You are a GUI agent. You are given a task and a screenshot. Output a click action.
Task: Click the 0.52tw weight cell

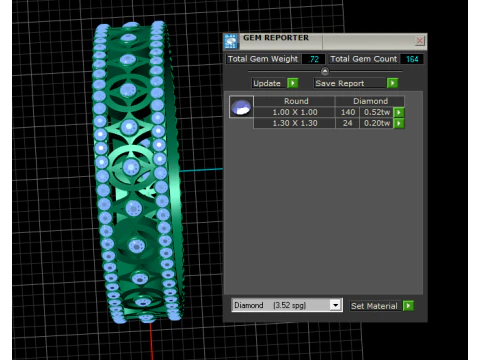(376, 112)
